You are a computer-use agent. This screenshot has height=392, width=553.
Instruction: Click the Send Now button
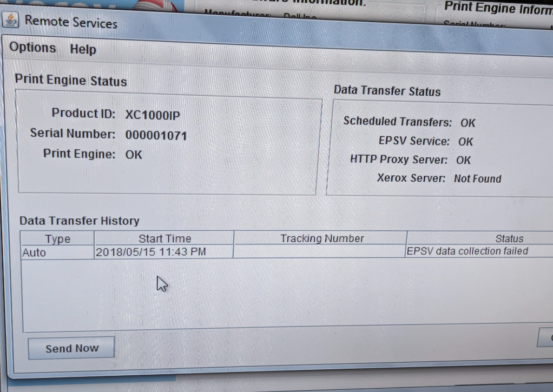tap(71, 348)
